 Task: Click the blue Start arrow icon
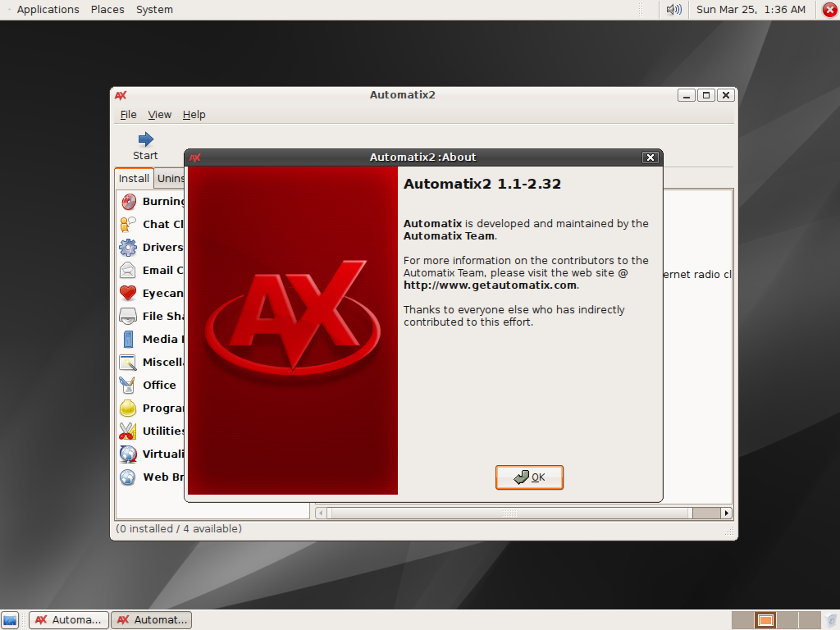(146, 139)
